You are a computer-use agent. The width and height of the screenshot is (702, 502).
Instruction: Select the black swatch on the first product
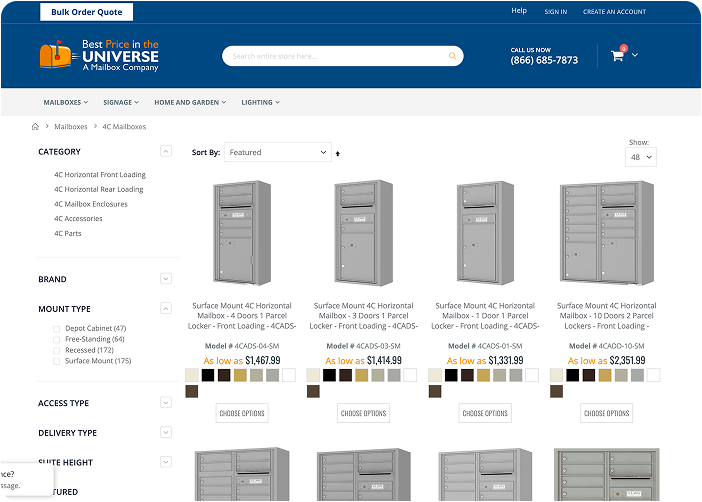pos(208,375)
